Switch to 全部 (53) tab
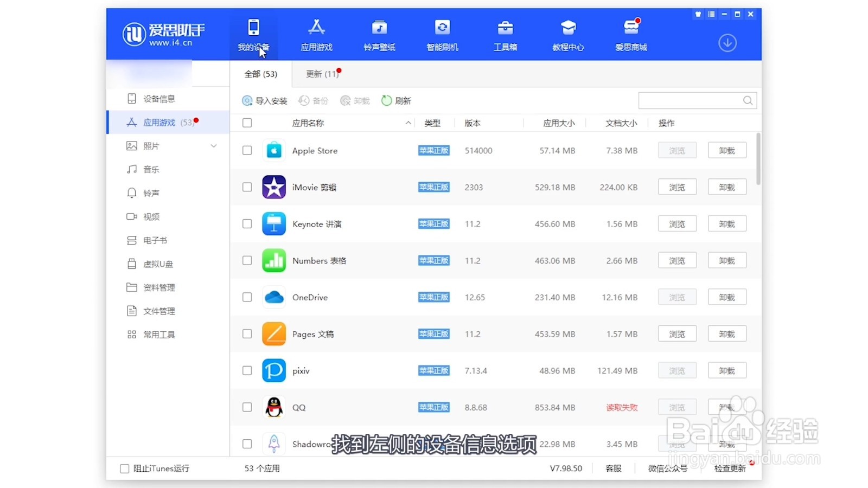This screenshot has height=488, width=868. (261, 74)
